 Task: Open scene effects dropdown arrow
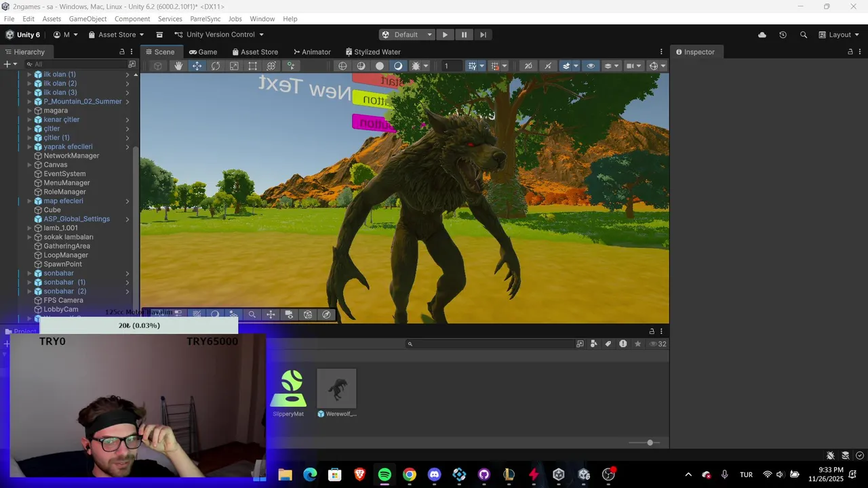576,66
